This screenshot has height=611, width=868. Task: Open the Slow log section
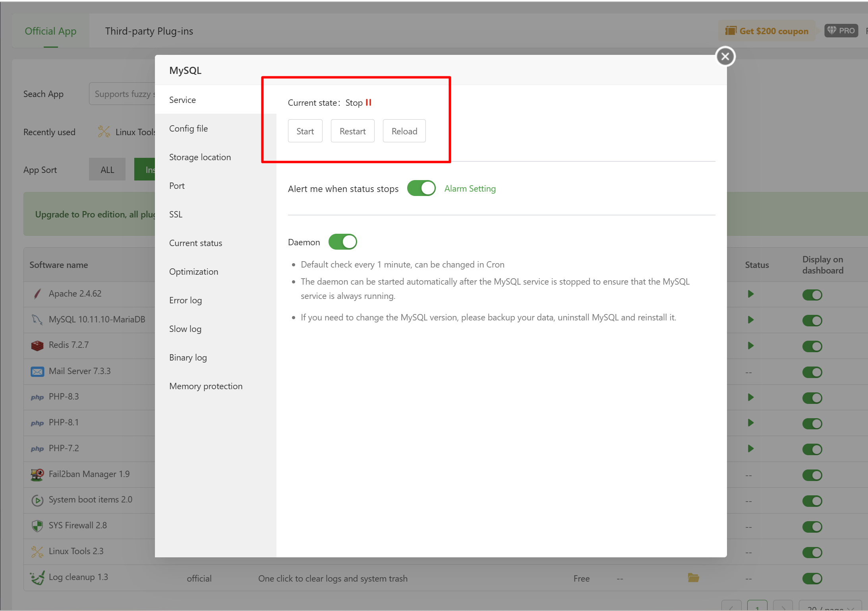(x=185, y=329)
